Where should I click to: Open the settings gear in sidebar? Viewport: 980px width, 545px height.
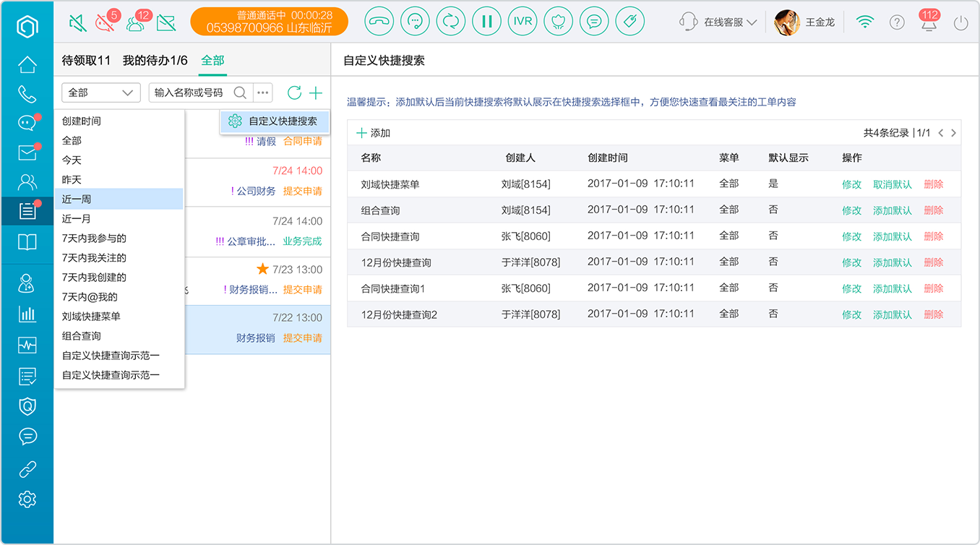click(x=27, y=499)
